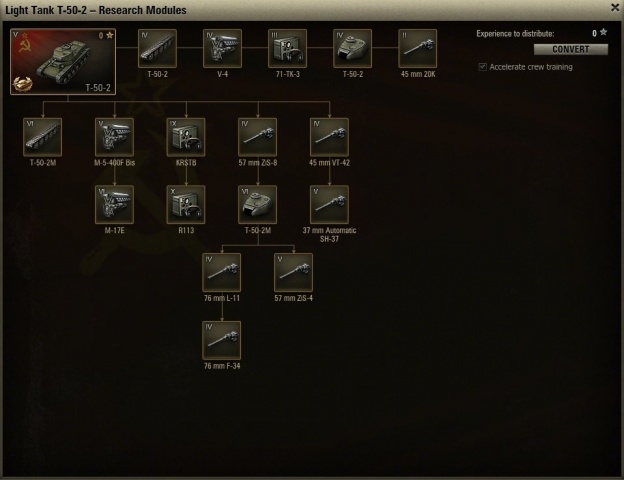Select the V-4 engine module

222,48
